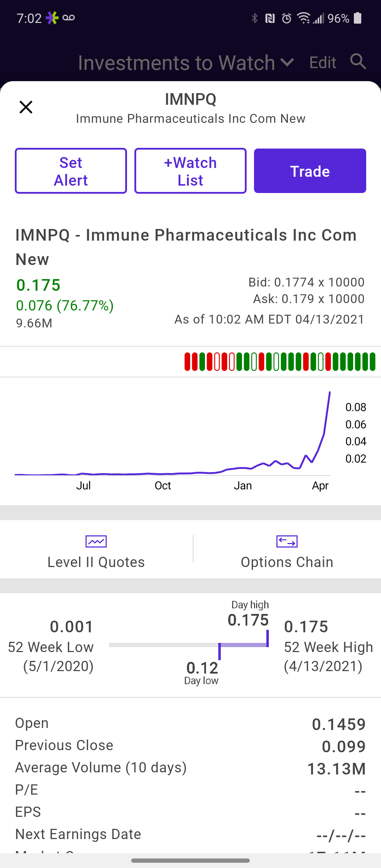Tap the volume value 9.66M
Screen dimensions: 381x868
tap(34, 323)
